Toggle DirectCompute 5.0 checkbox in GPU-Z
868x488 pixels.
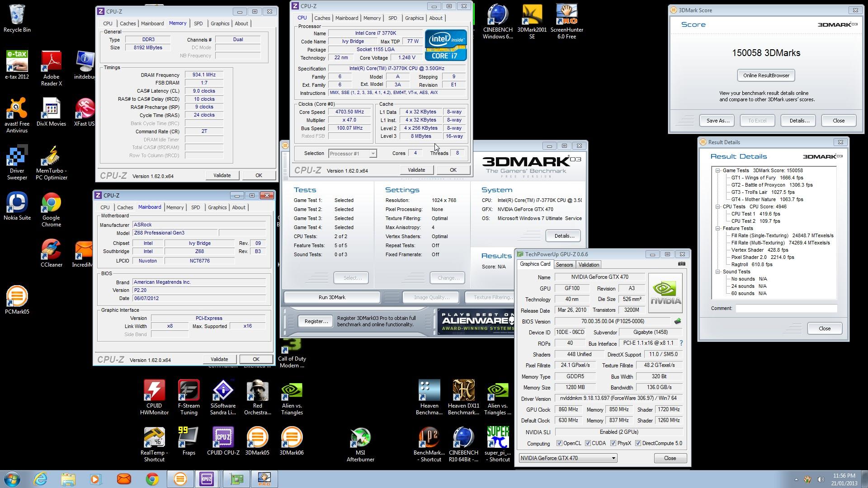point(638,443)
